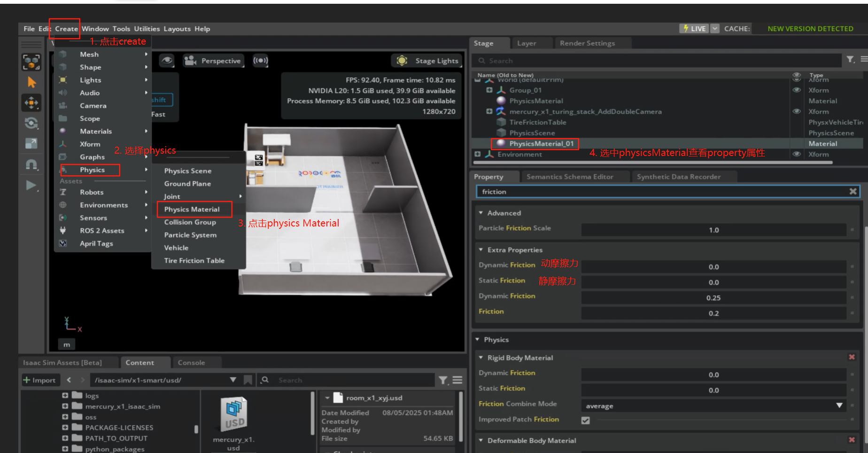Open viewport visibility eye menu
868x453 pixels.
(x=167, y=61)
